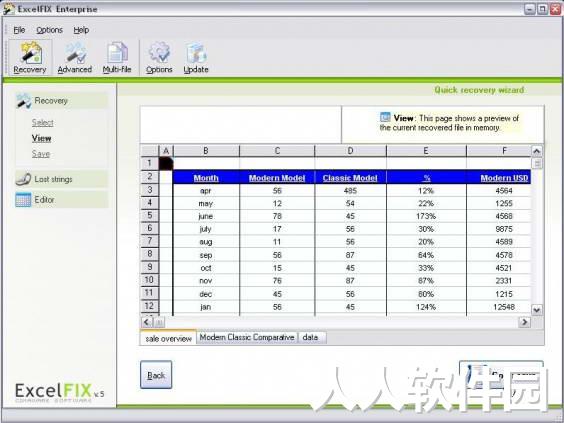Select column A header

click(166, 151)
